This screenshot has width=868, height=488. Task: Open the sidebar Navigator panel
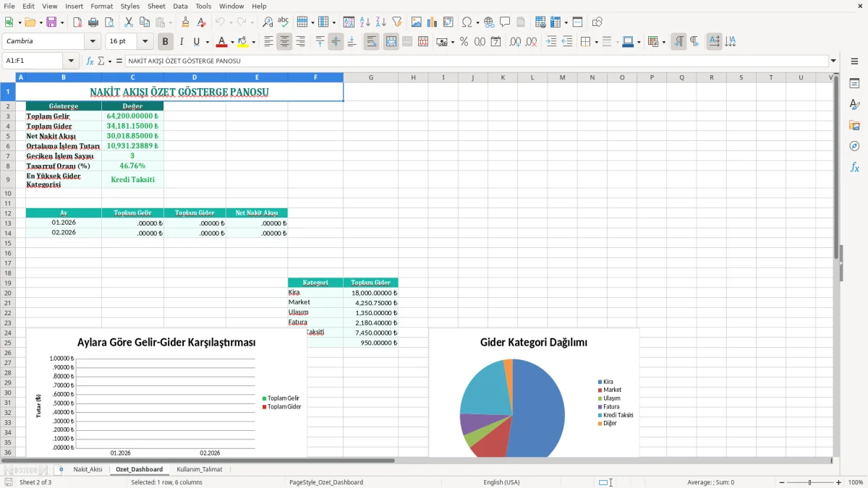pyautogui.click(x=854, y=146)
